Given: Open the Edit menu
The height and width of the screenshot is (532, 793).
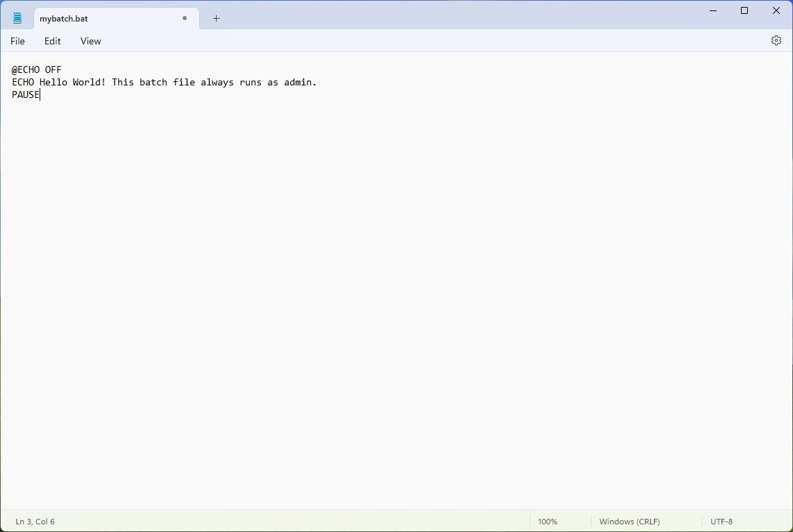Looking at the screenshot, I should pos(52,41).
